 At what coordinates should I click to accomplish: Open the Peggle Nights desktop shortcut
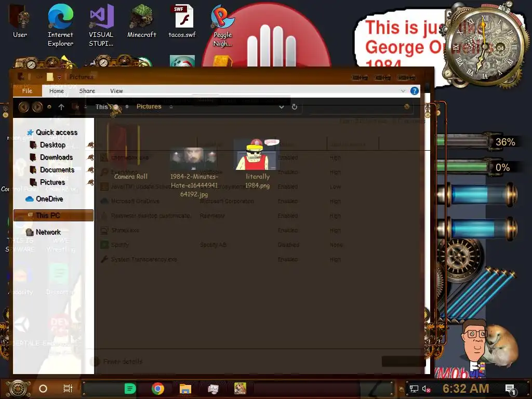click(x=222, y=25)
